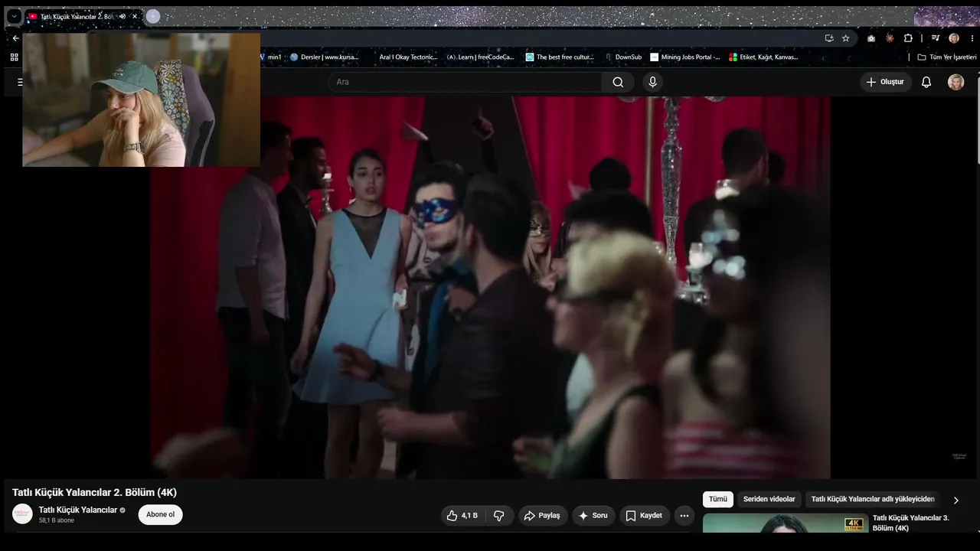Open the Mining Jobs Portal bookmark

coord(685,57)
